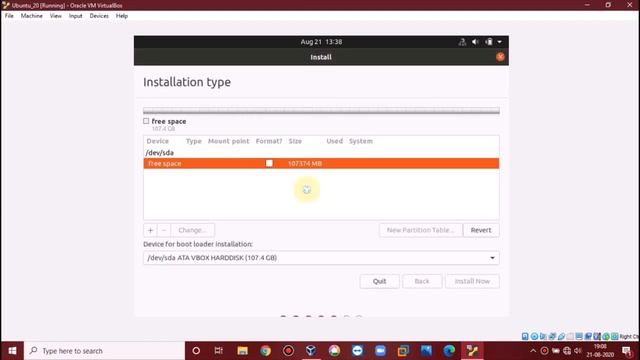Open the Windows Start menu
This screenshot has height=360, width=640.
pyautogui.click(x=12, y=351)
